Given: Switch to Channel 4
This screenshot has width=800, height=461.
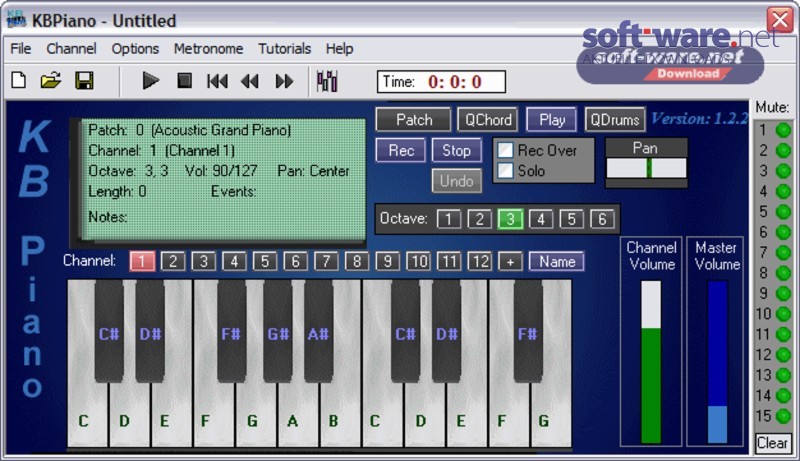Looking at the screenshot, I should (234, 262).
